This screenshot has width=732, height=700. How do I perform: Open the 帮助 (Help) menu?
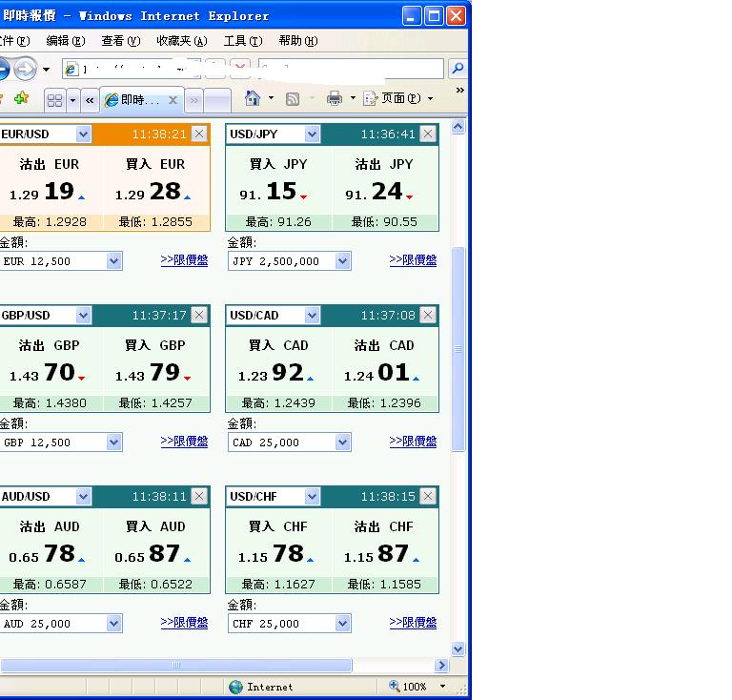(298, 41)
